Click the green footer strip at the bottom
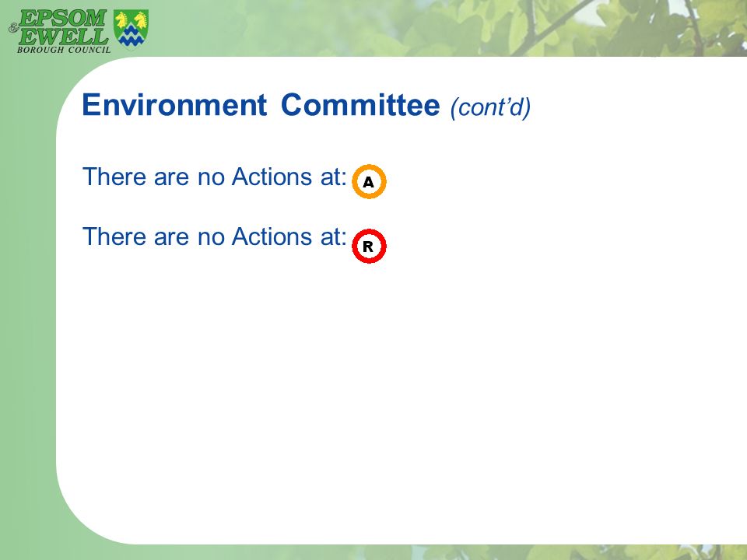 [373, 552]
